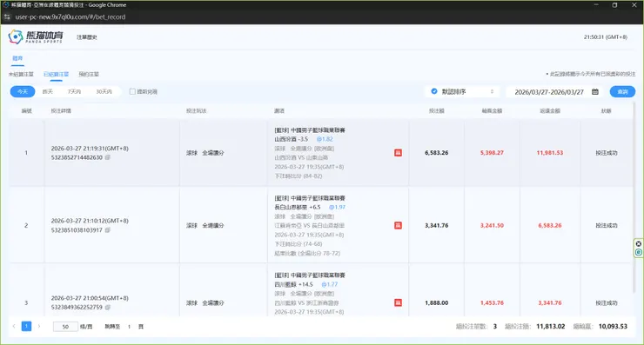644x345 pixels.
Task: Click win amount 5,398.27
Action: pos(492,153)
